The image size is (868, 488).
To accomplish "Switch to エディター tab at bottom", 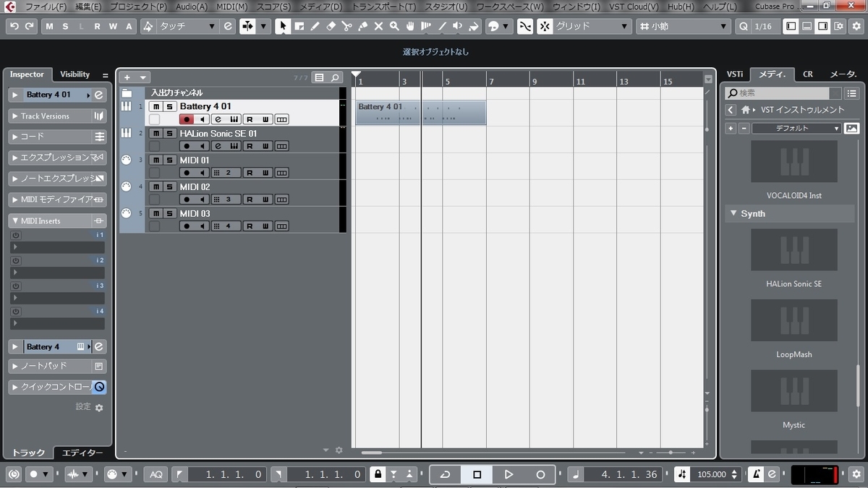I will tap(82, 453).
